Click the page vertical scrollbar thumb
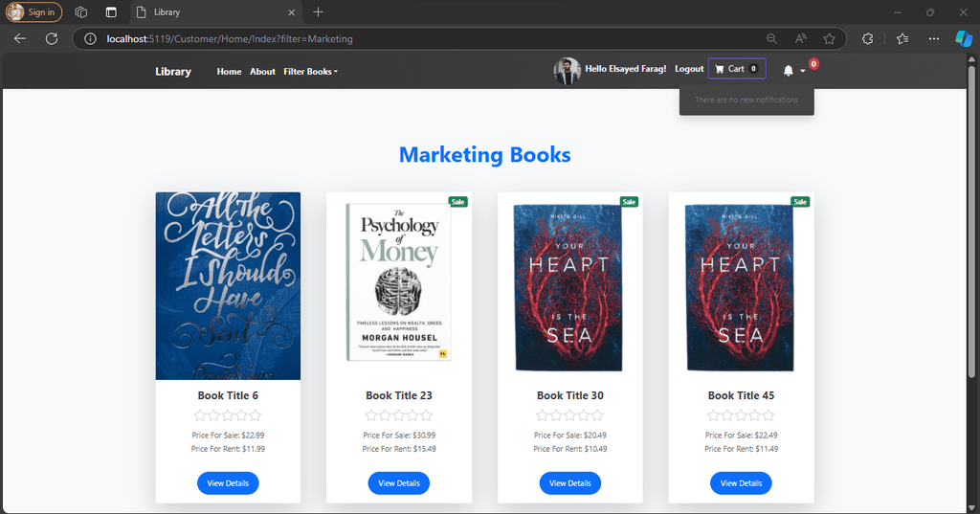980x514 pixels. click(971, 221)
